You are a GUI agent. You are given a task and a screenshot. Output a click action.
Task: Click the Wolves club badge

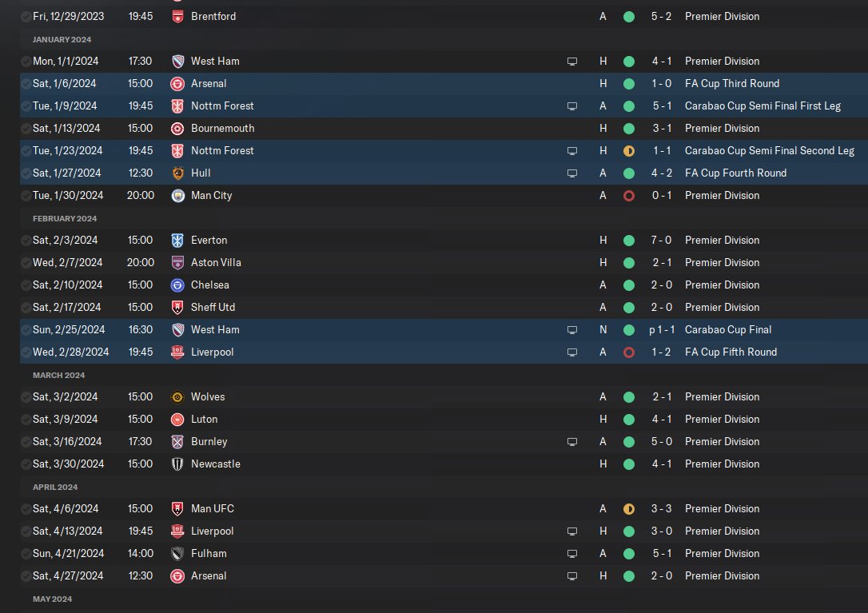click(x=177, y=397)
